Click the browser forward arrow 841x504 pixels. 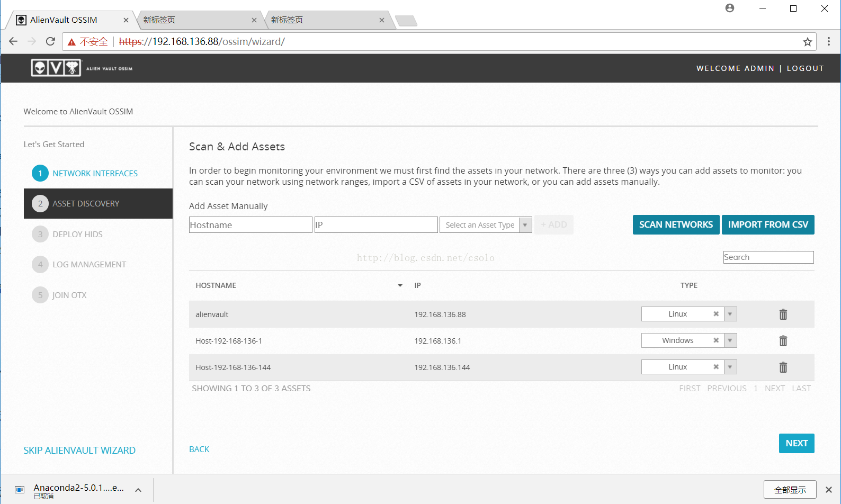pos(32,41)
